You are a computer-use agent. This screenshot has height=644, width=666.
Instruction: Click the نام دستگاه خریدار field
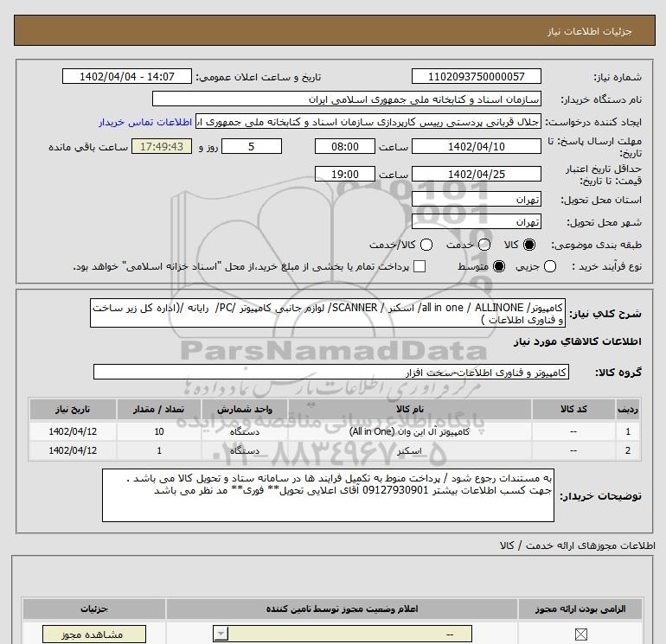347,99
